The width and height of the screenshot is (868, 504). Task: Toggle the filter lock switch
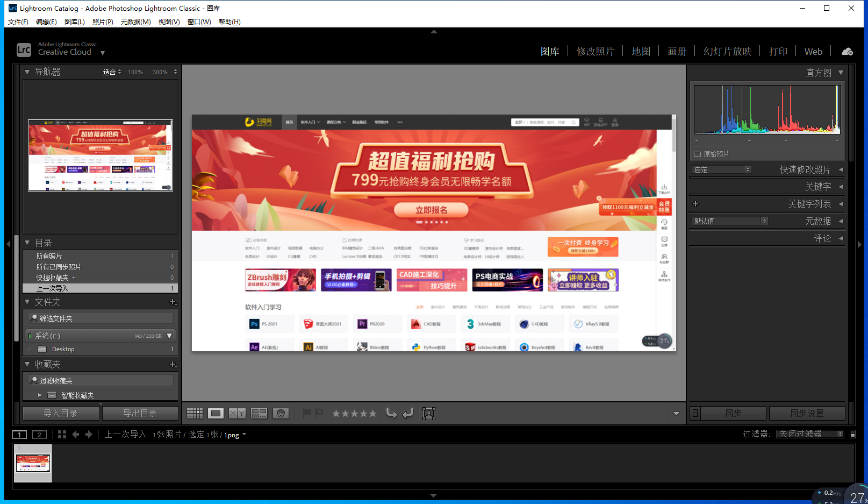pos(852,434)
